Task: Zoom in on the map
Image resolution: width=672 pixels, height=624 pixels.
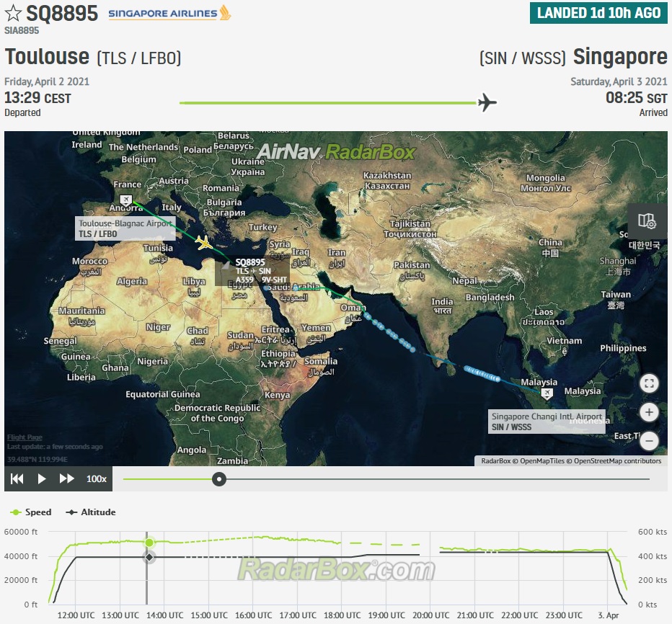Action: pyautogui.click(x=649, y=412)
